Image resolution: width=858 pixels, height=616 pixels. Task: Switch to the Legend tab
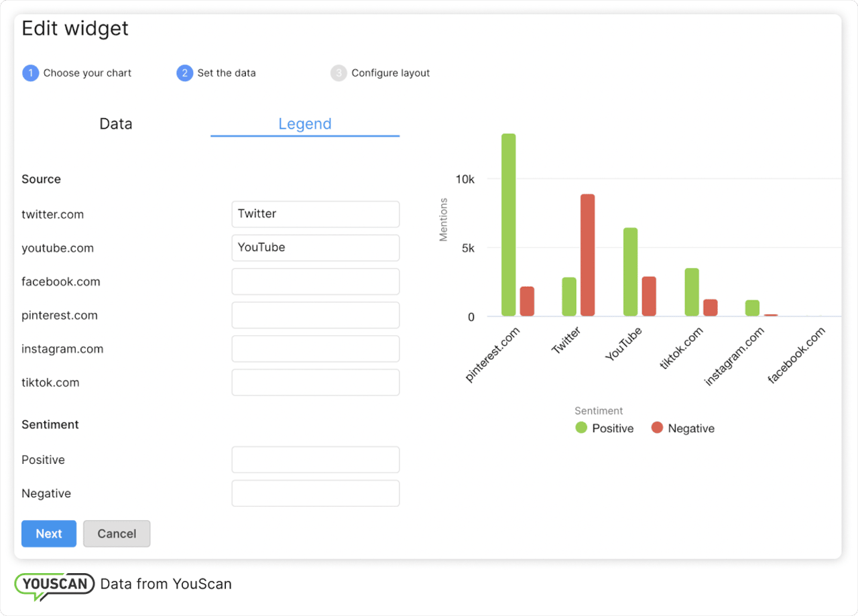(x=305, y=124)
